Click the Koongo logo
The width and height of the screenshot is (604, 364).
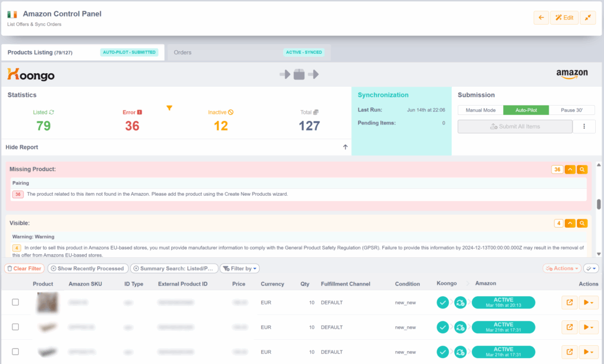point(31,74)
